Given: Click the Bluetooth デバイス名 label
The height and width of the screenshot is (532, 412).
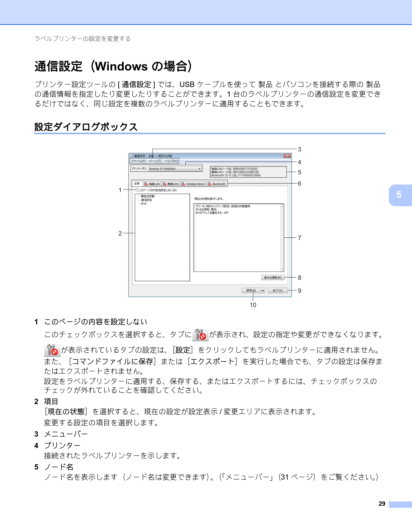Looking at the screenshot, I should (x=224, y=175).
